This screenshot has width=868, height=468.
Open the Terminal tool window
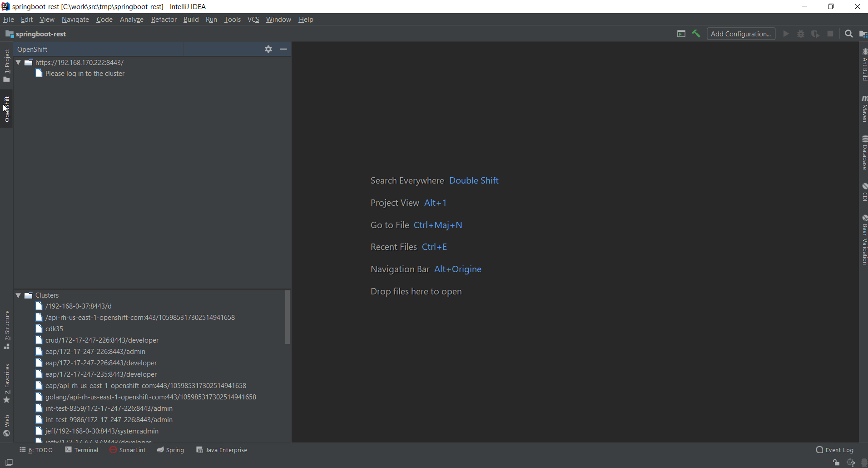[82, 450]
